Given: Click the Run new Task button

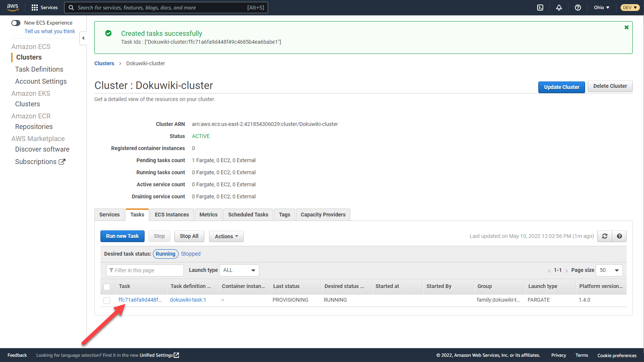Looking at the screenshot, I should click(122, 236).
